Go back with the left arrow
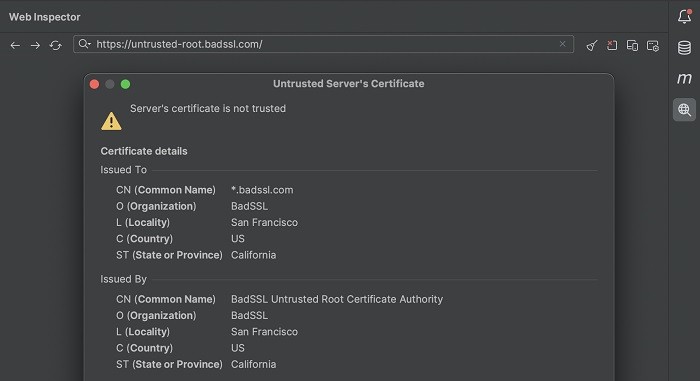Viewport: 700px width, 381px height. tap(15, 45)
